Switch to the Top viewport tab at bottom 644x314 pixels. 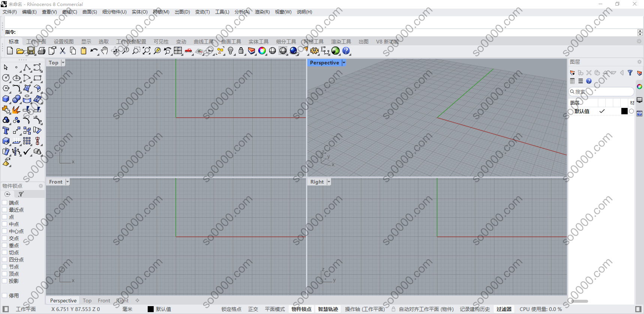[x=87, y=301]
